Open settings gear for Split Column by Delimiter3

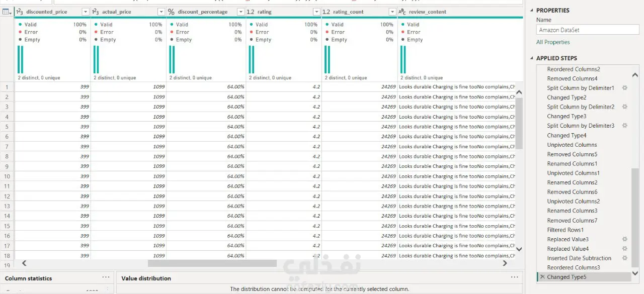click(625, 126)
